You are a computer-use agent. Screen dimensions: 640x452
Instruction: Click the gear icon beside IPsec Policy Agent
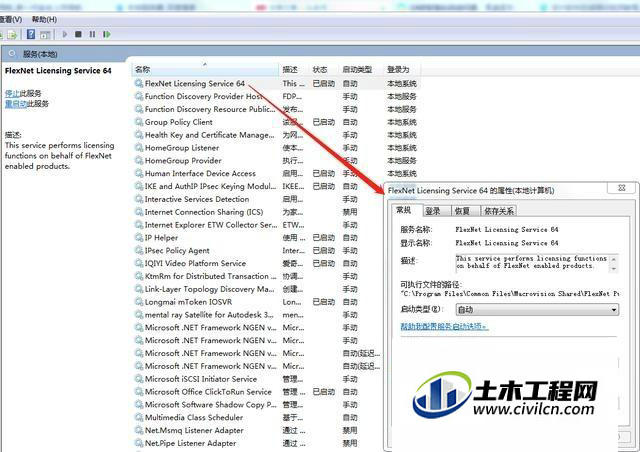click(x=139, y=250)
